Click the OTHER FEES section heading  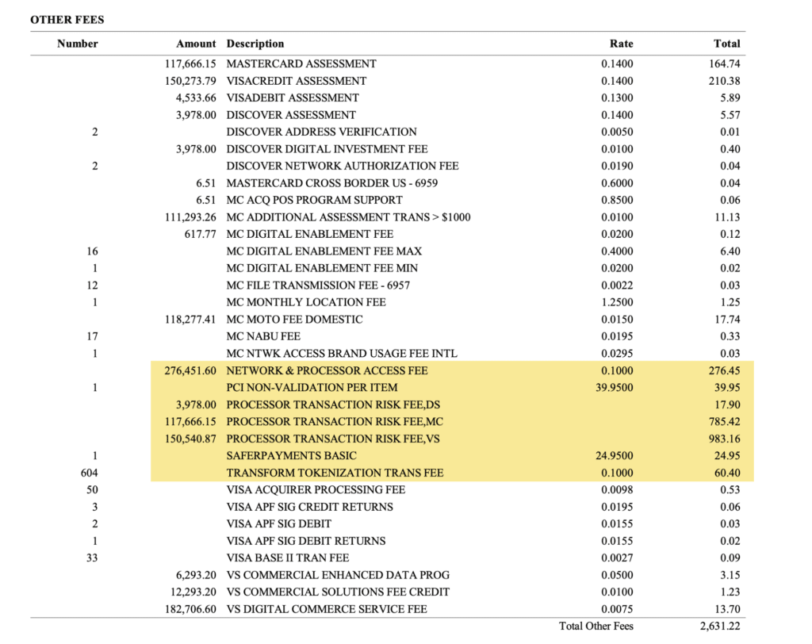coord(67,19)
